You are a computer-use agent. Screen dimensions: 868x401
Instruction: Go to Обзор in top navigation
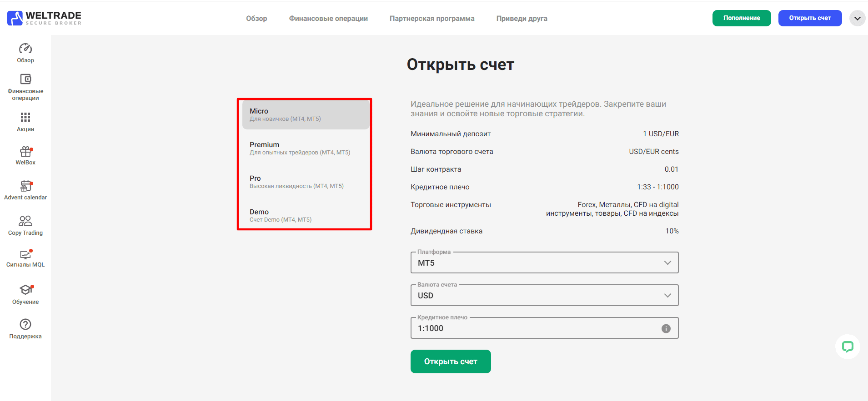tap(256, 19)
